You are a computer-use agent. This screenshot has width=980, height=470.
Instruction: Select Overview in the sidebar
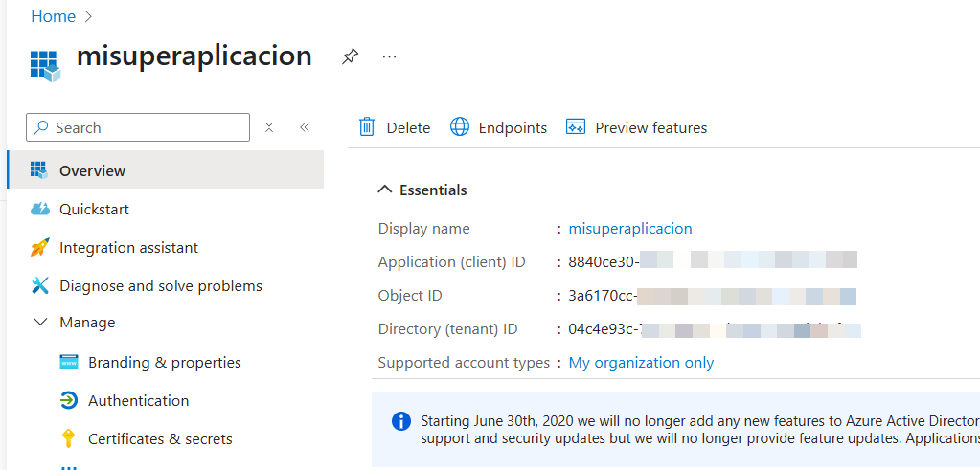tap(166, 169)
